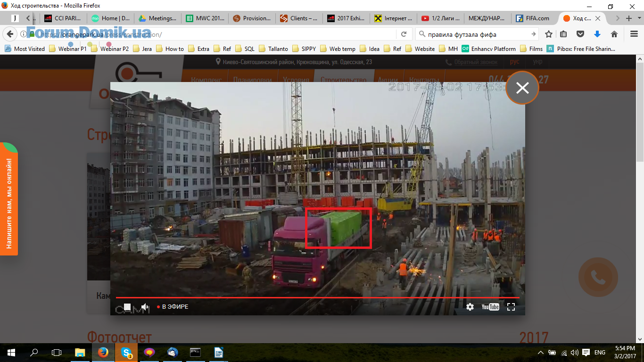Open the Windows Start menu
This screenshot has height=362, width=644.
(x=11, y=352)
